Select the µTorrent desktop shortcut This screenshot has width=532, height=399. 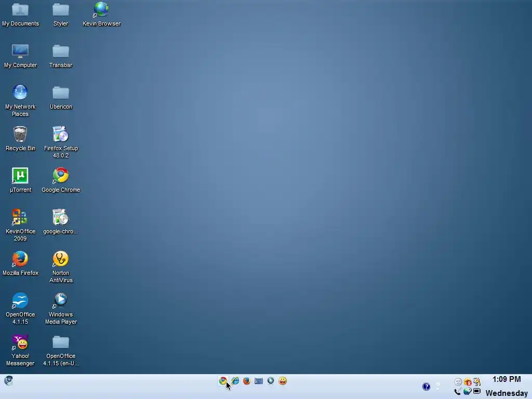[x=20, y=180]
